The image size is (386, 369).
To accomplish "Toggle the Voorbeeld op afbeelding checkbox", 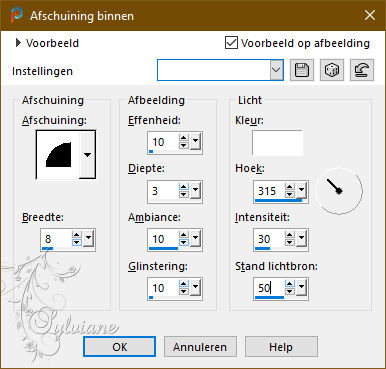I will pos(231,43).
